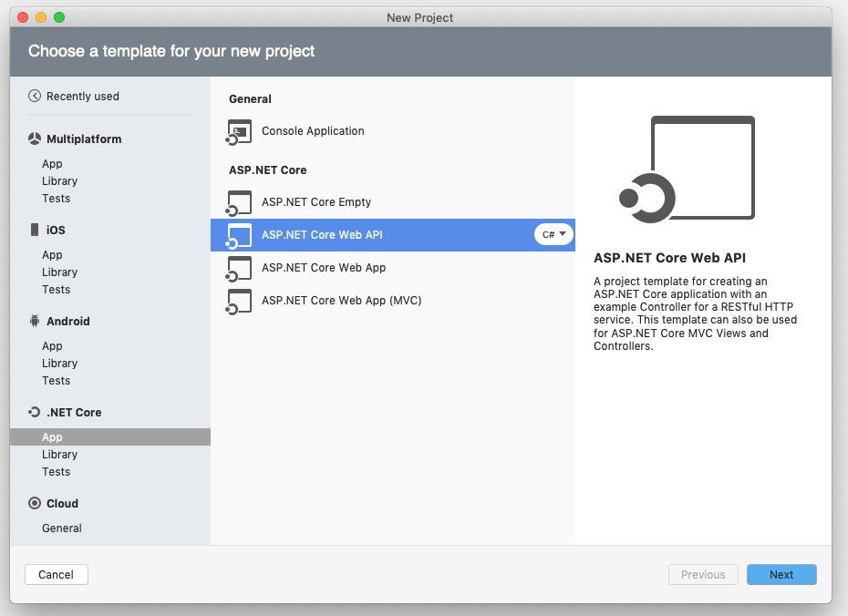
Task: Click the ASP.NET Core Empty template icon
Action: (x=239, y=203)
